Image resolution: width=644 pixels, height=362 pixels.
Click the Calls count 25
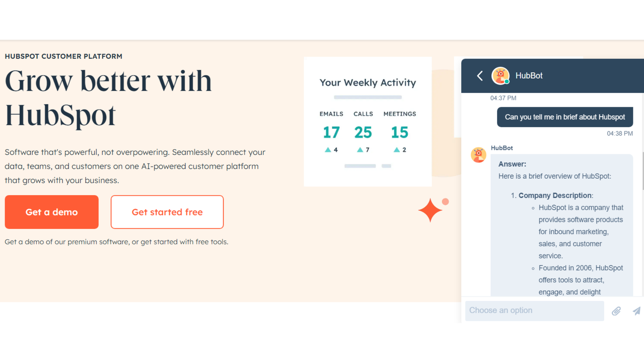tap(363, 132)
